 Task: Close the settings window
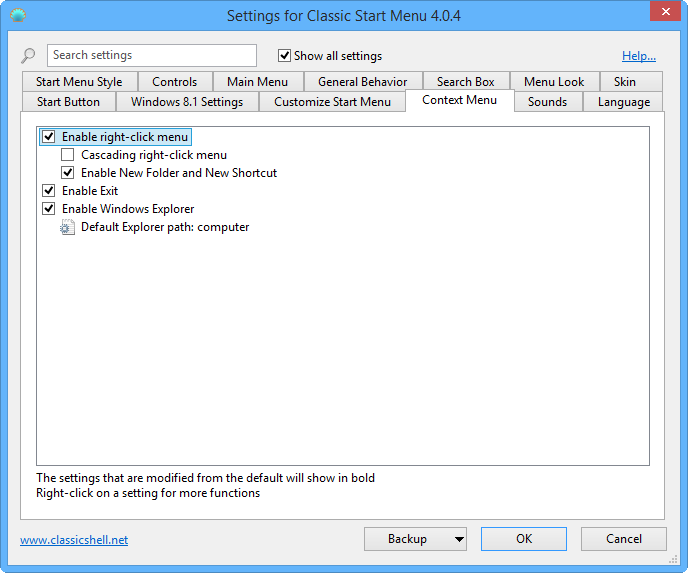pyautogui.click(x=665, y=12)
